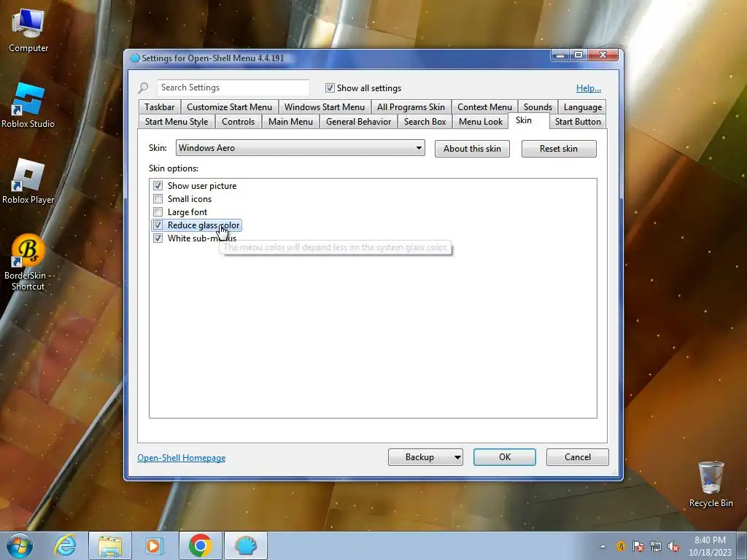The width and height of the screenshot is (747, 560).
Task: Click the BorderSkin tray icon
Action: click(621, 546)
